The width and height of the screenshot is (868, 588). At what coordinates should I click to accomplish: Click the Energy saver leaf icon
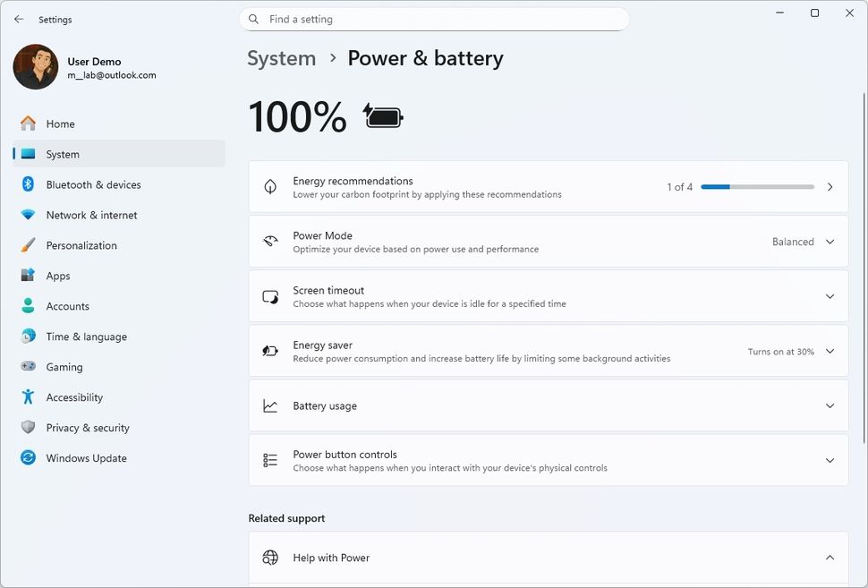270,351
